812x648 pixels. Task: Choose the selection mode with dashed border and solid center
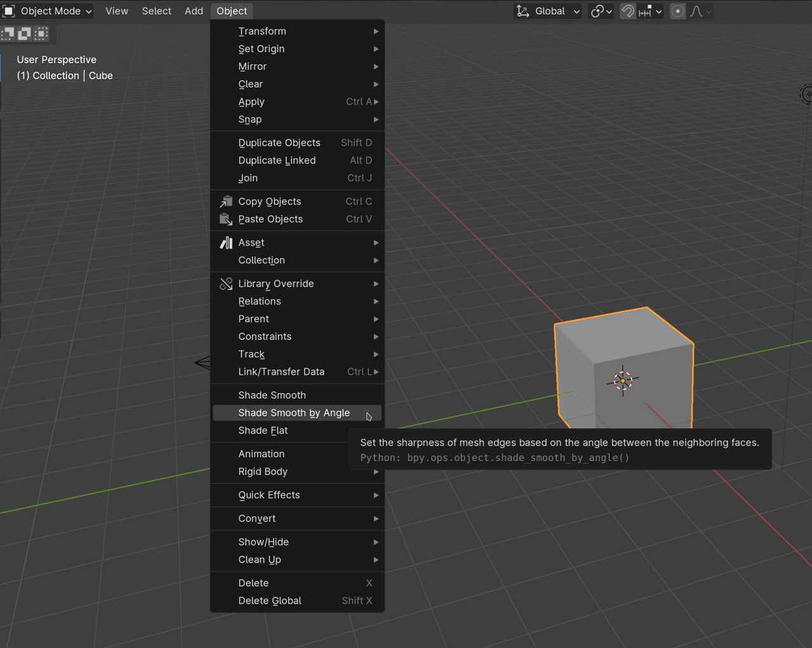[41, 34]
